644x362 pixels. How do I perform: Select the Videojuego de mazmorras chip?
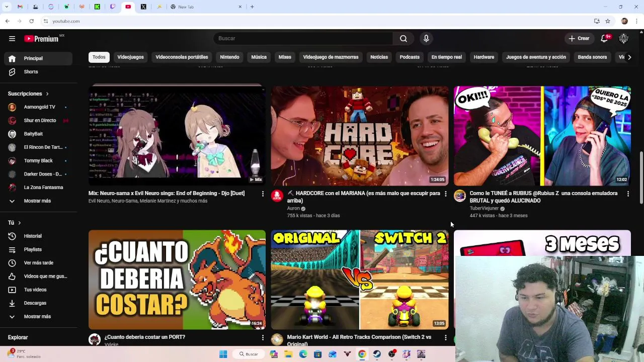tap(331, 57)
